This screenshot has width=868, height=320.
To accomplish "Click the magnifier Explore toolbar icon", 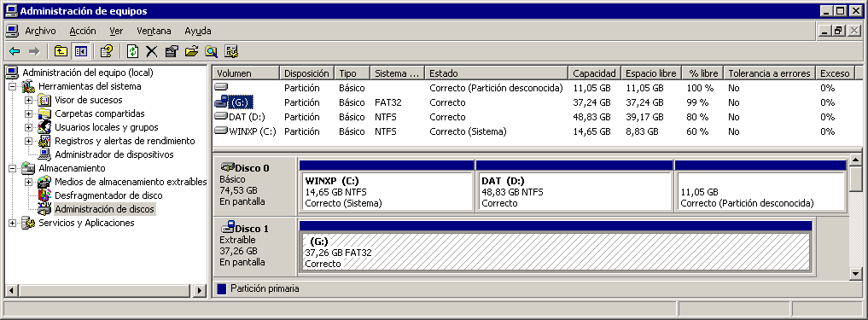I will coord(211,51).
